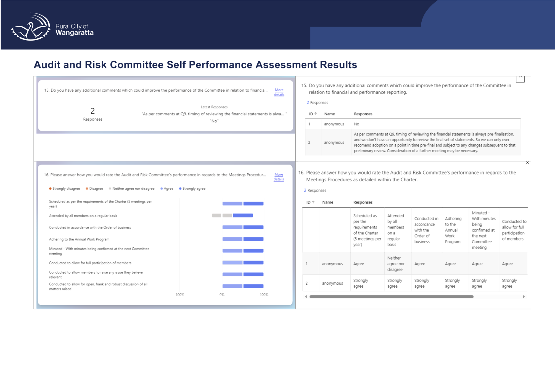The height and width of the screenshot is (392, 555).
Task: Close the question 16 details panel
Action: pos(527,163)
